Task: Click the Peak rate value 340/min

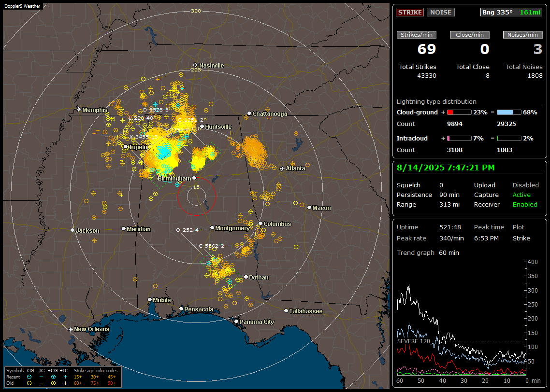Action: coord(451,238)
